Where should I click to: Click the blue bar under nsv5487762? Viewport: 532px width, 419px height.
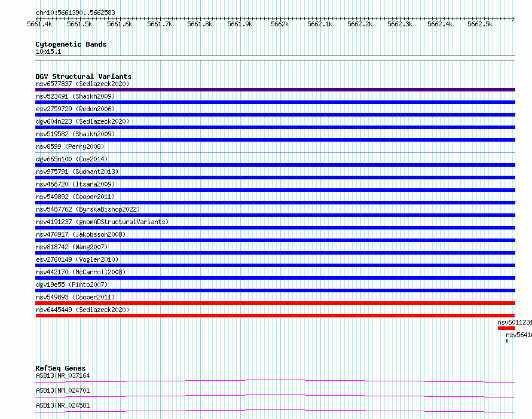[275, 215]
